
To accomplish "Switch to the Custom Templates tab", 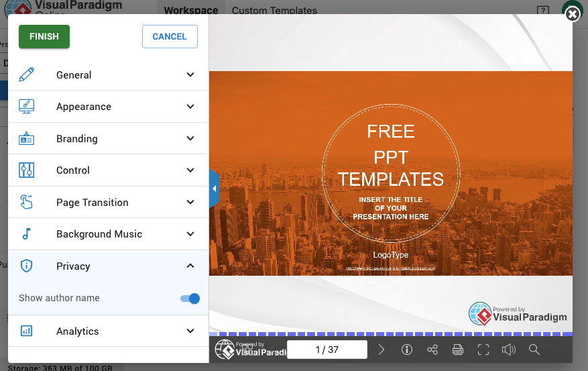I will pyautogui.click(x=274, y=11).
